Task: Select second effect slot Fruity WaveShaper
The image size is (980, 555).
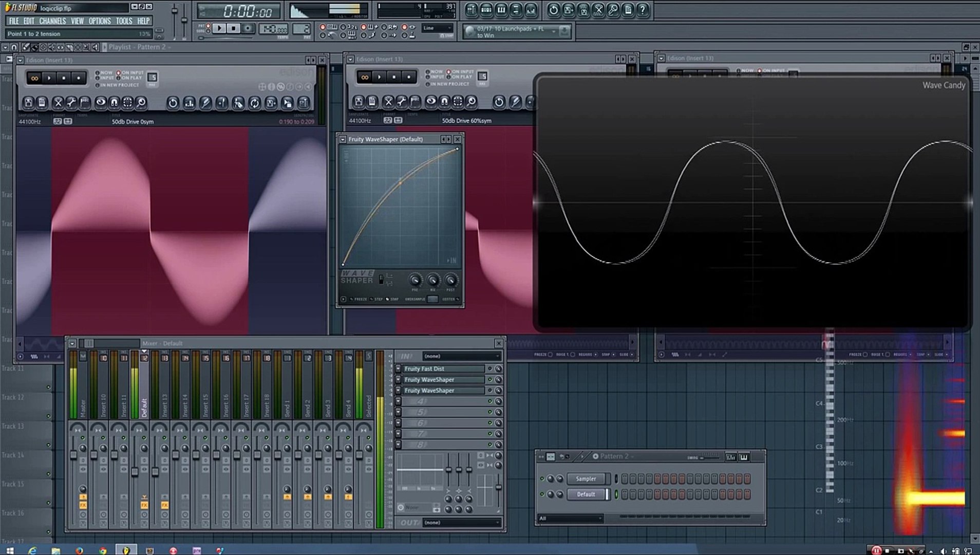Action: 443,380
